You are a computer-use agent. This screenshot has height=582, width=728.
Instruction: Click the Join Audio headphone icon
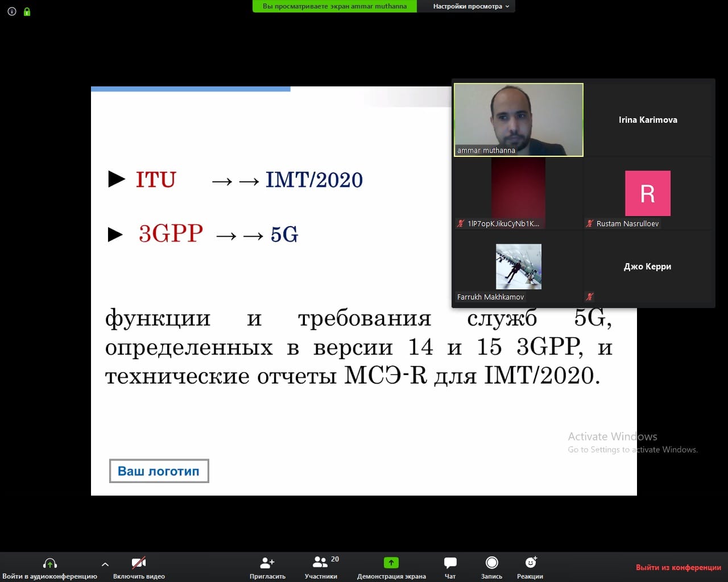click(50, 563)
